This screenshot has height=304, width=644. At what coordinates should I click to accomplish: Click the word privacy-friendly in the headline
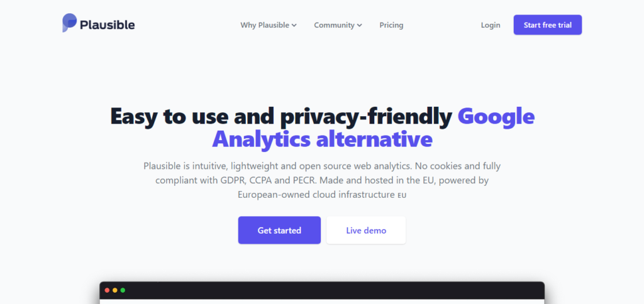(367, 117)
